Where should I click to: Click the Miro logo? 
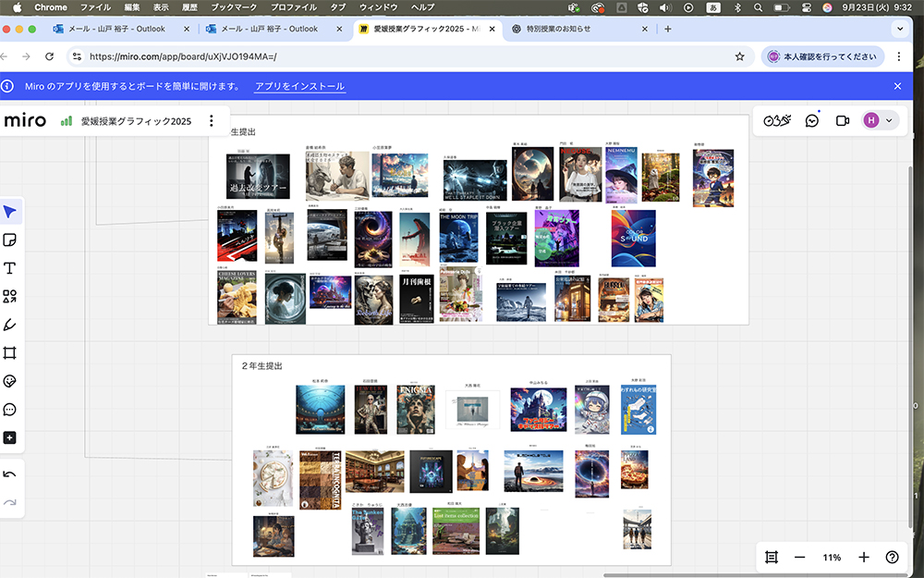pyautogui.click(x=25, y=120)
